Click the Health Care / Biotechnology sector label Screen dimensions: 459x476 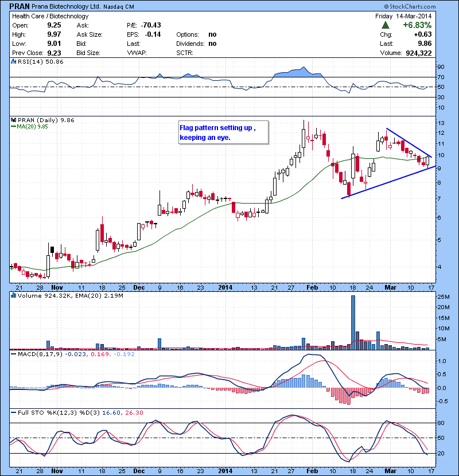(x=50, y=16)
